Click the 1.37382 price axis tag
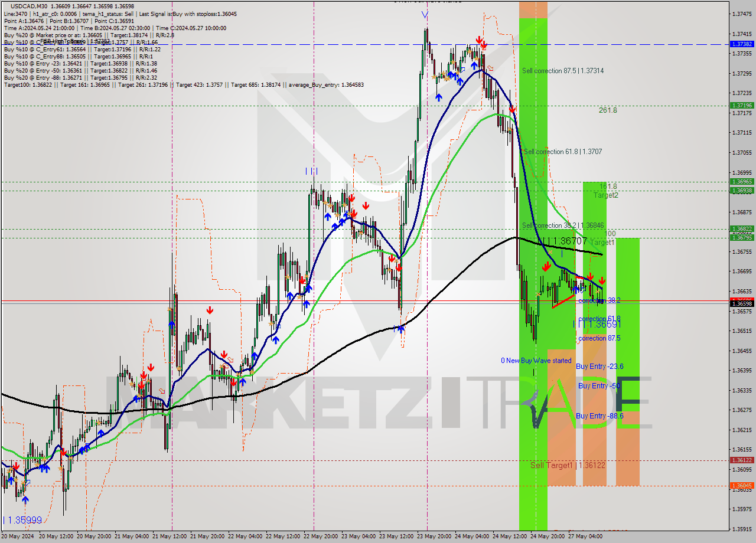The height and width of the screenshot is (543, 756). coord(742,44)
